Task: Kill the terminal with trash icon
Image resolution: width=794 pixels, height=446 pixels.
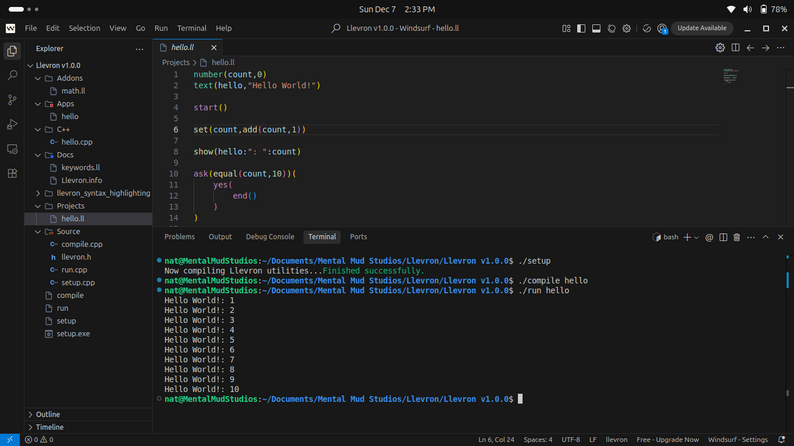Action: [737, 237]
